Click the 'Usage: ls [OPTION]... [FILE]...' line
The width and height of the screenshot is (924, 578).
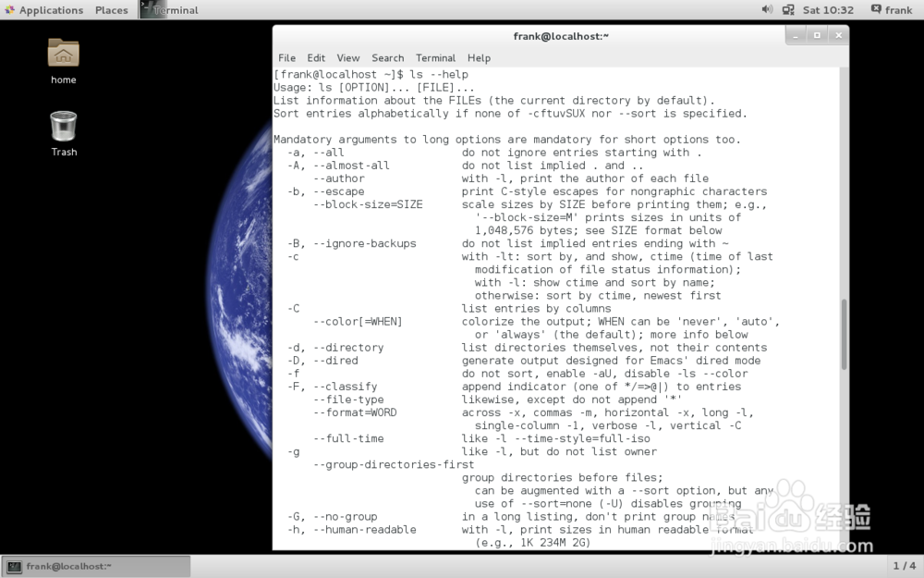[x=373, y=87]
